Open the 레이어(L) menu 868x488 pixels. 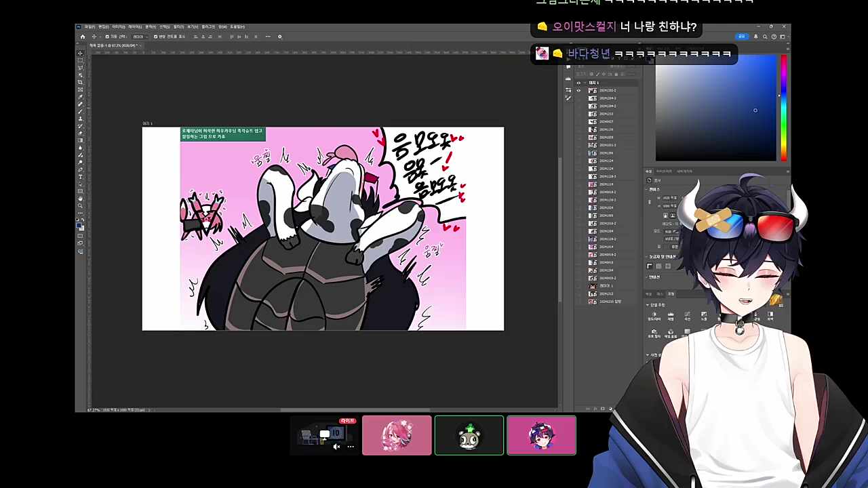[135, 27]
